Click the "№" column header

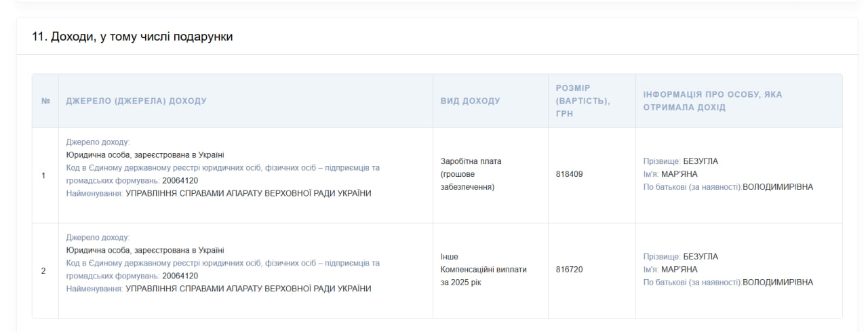45,101
